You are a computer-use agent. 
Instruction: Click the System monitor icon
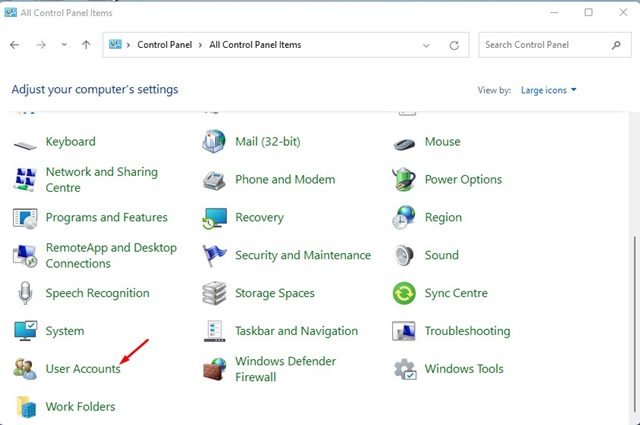pos(25,331)
